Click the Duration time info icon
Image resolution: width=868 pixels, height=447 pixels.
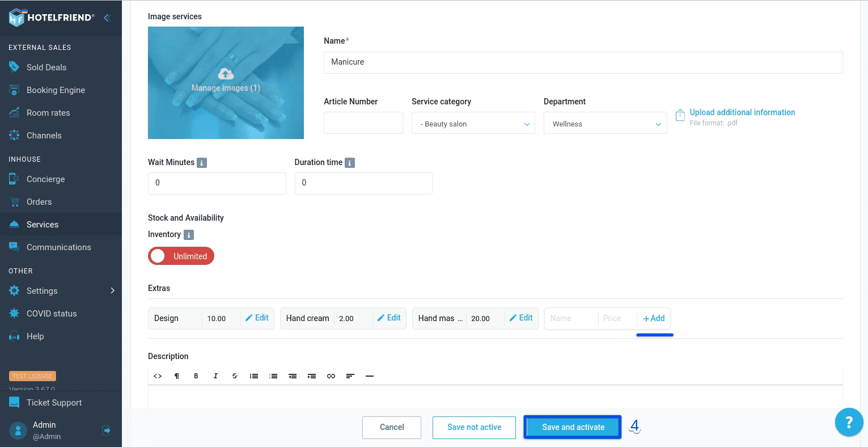tap(350, 163)
